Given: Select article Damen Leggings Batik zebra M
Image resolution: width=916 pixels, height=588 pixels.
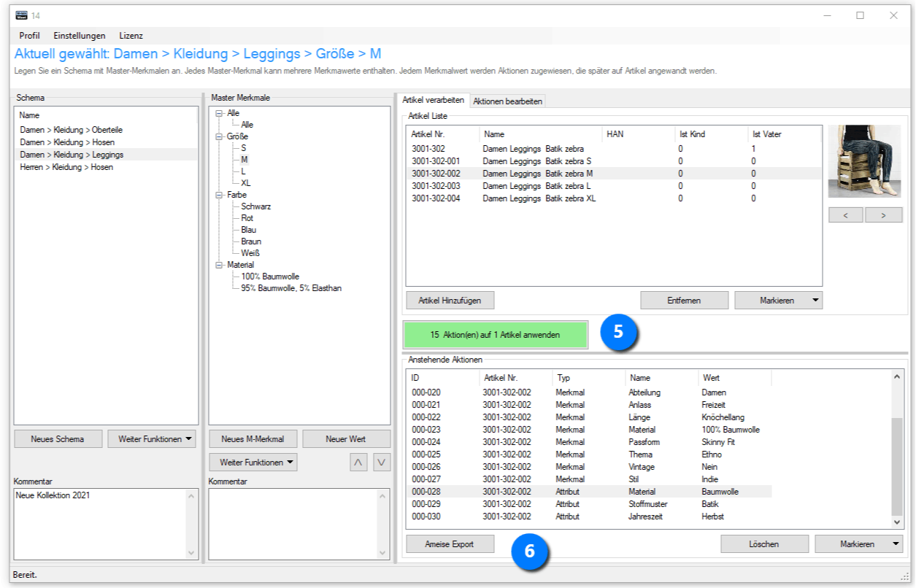Looking at the screenshot, I should click(614, 174).
